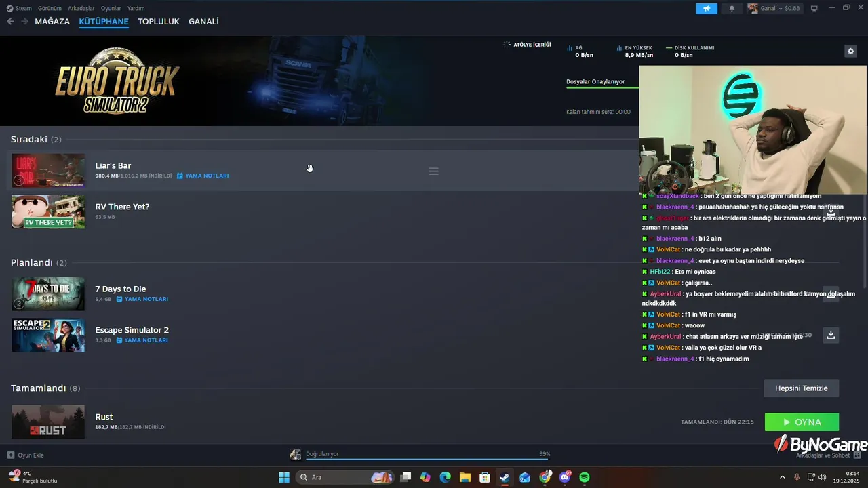Image resolution: width=868 pixels, height=488 pixels.
Task: Select the Escape Simulator 2 title
Action: [132, 330]
